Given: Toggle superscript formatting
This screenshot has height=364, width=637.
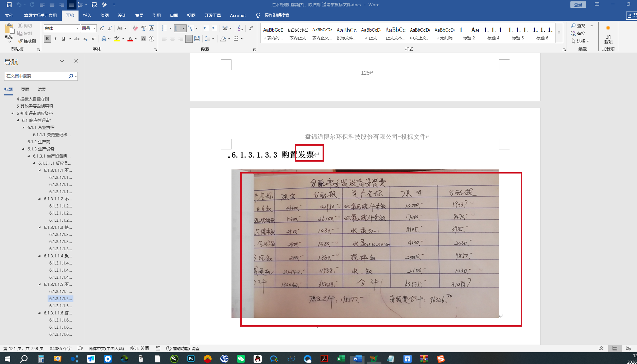Looking at the screenshot, I should (93, 39).
